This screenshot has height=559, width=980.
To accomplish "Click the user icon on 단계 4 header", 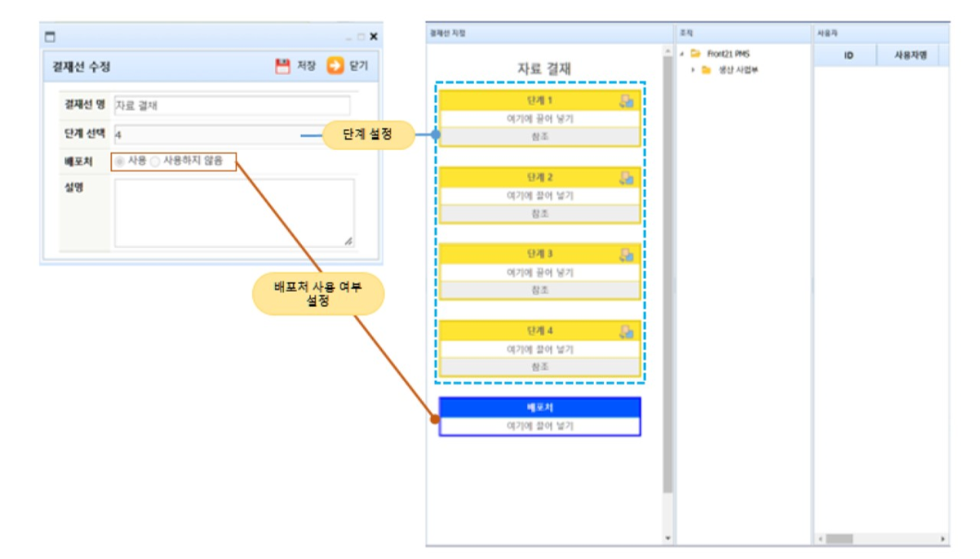I will [627, 331].
